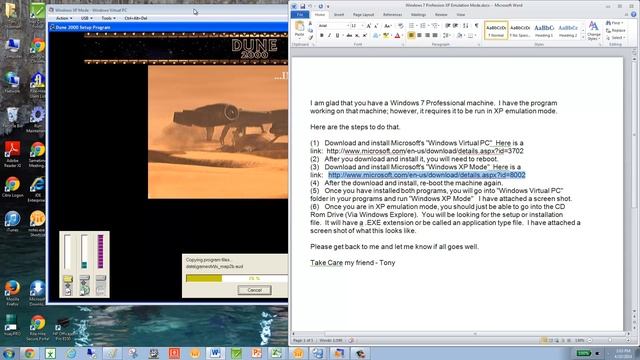Screen dimensions: 640x360
Task: Click the Change Styles icon
Action: click(594, 31)
